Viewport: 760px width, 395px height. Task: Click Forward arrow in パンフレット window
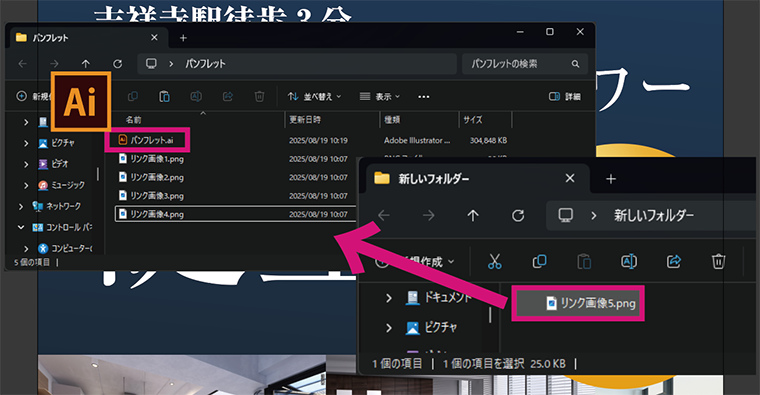54,63
